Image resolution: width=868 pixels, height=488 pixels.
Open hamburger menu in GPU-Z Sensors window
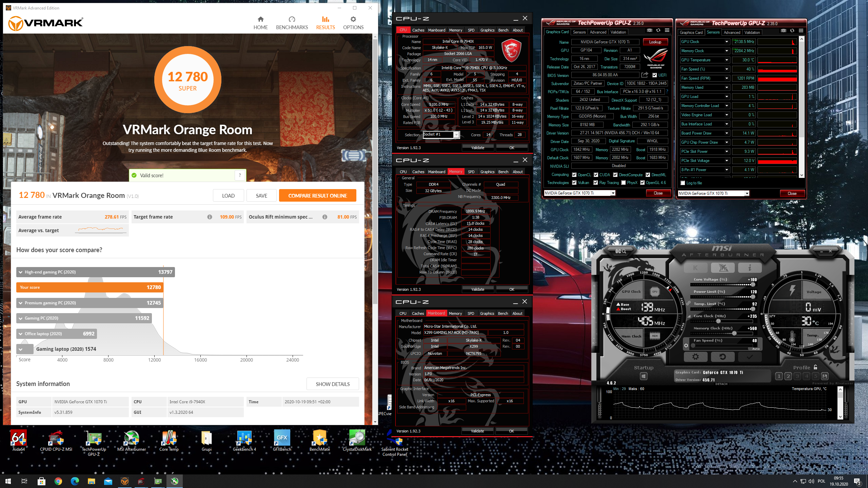pyautogui.click(x=801, y=31)
